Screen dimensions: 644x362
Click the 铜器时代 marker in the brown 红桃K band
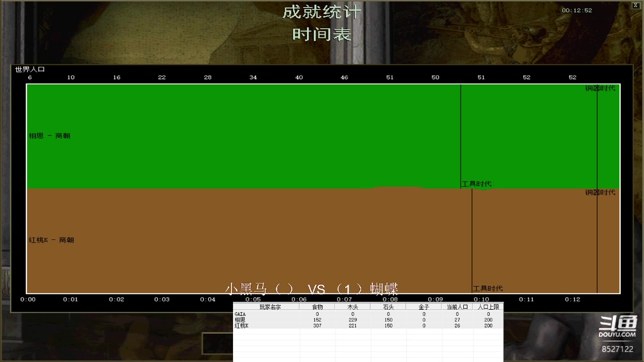point(600,193)
